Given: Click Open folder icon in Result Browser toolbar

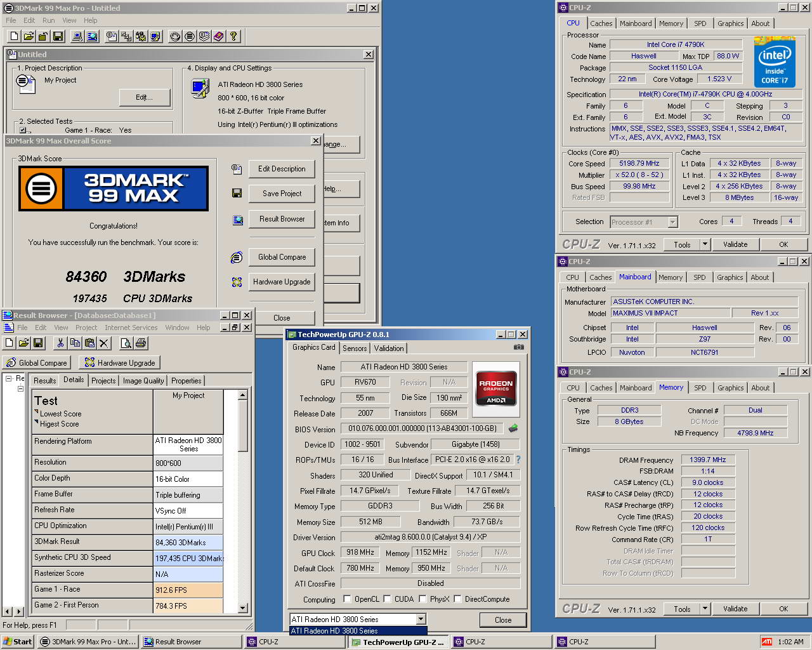Looking at the screenshot, I should coord(23,343).
